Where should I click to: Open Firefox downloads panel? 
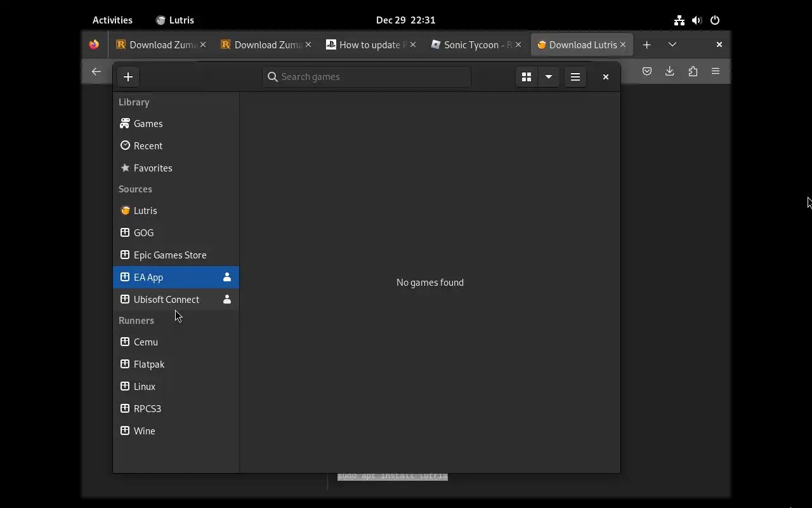tap(670, 72)
